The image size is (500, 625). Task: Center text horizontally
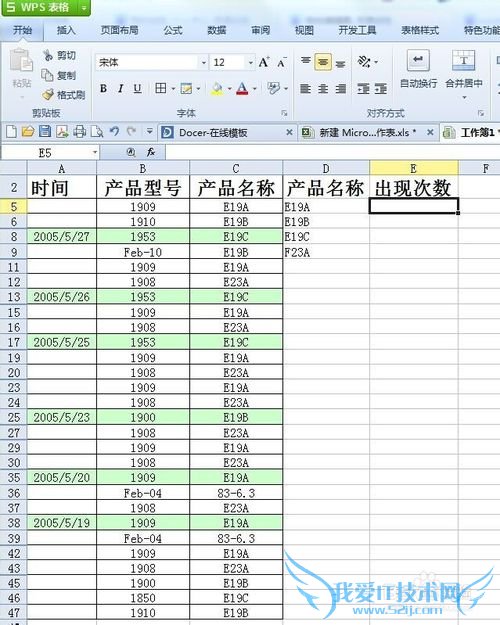pyautogui.click(x=323, y=88)
